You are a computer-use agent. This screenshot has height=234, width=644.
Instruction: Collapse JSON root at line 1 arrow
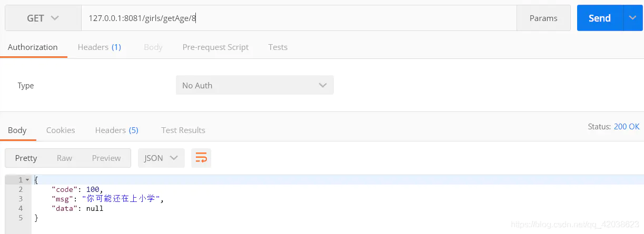27,180
